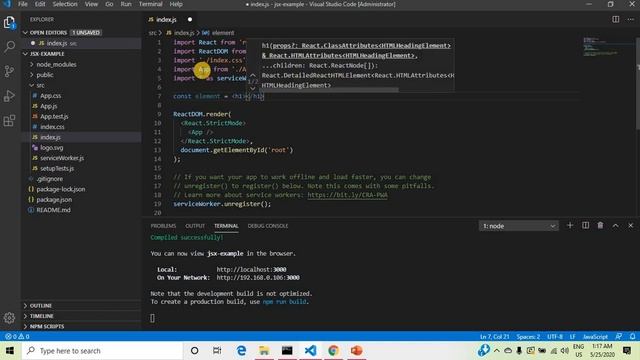The width and height of the screenshot is (640, 360).
Task: Open serviceWorker.js in the file tree
Action: click(62, 158)
